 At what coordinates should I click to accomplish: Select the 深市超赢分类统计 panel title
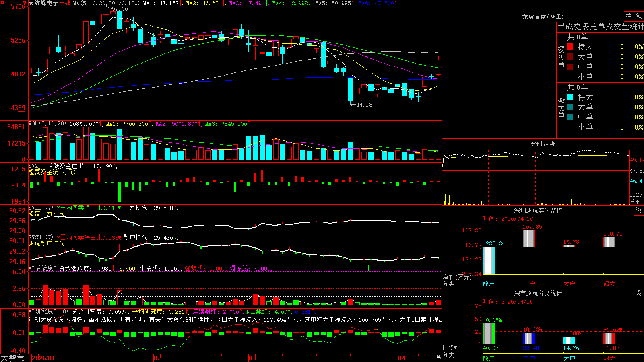pos(538,293)
